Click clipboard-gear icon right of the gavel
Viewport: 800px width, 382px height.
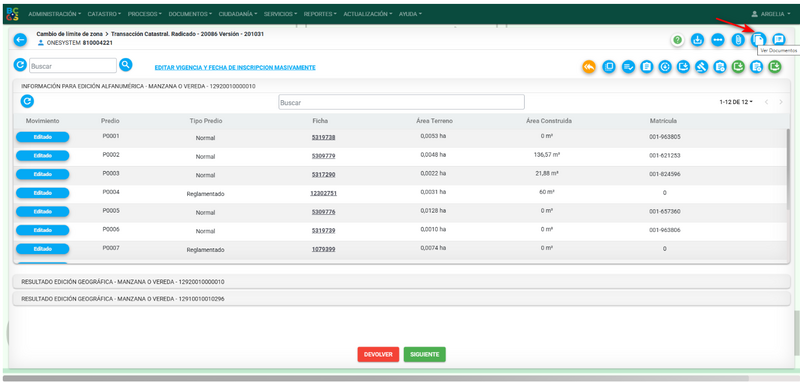point(720,66)
